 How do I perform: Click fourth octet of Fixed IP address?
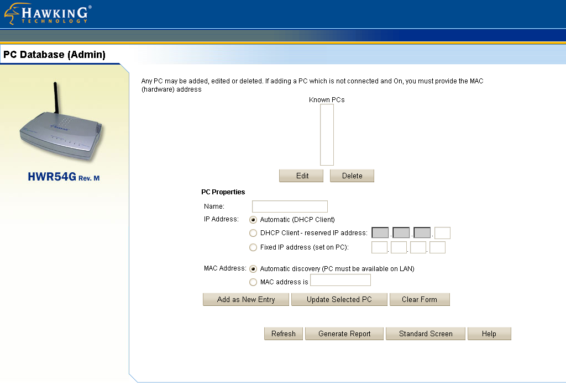(x=438, y=247)
